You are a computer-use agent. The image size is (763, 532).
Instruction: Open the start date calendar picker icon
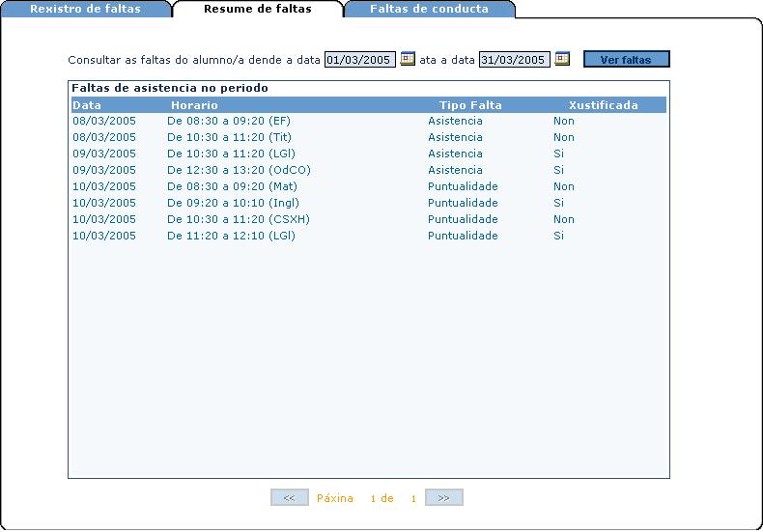coord(408,59)
